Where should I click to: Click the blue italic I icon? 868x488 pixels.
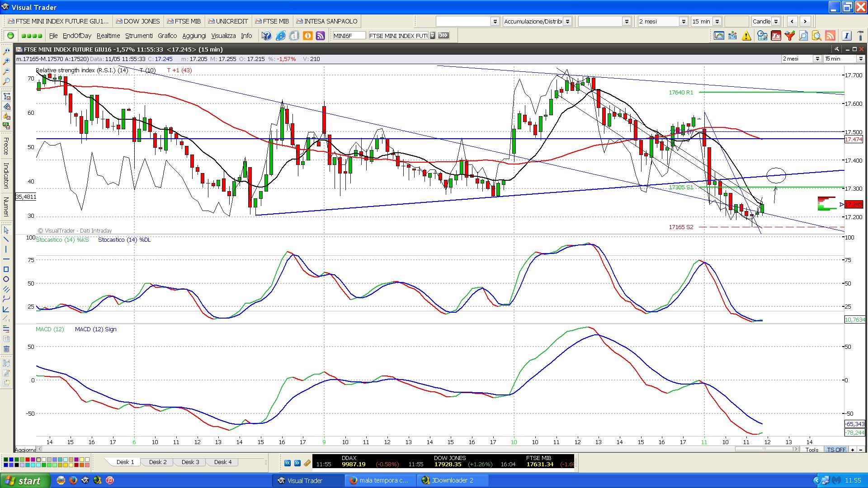point(847,36)
